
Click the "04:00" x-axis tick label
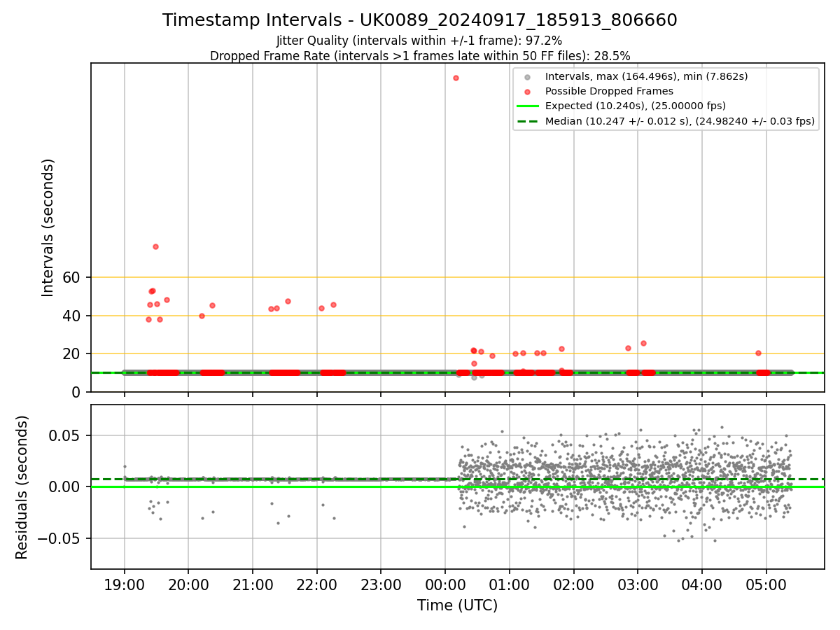[x=701, y=583]
